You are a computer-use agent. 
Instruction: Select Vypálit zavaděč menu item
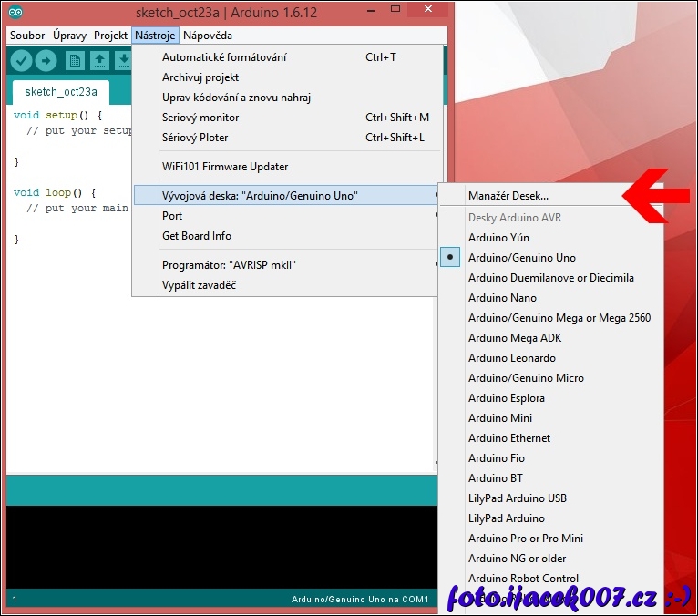[x=200, y=285]
